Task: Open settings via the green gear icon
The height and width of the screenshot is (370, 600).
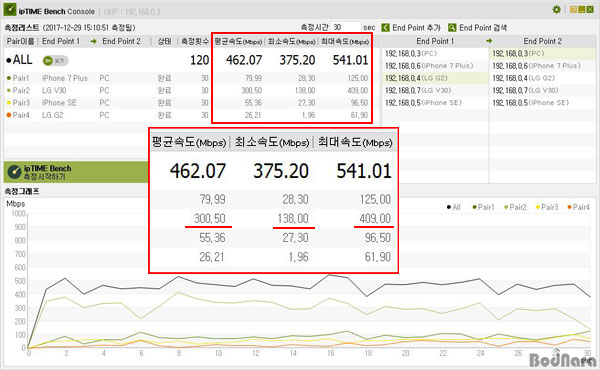Action: click(x=556, y=10)
